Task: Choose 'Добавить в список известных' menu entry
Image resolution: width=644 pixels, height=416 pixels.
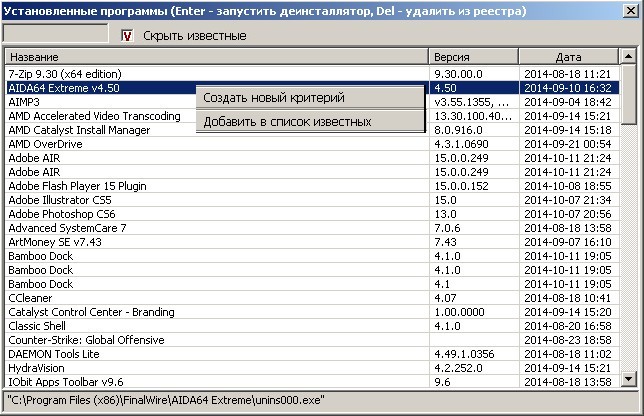Action: (310, 122)
